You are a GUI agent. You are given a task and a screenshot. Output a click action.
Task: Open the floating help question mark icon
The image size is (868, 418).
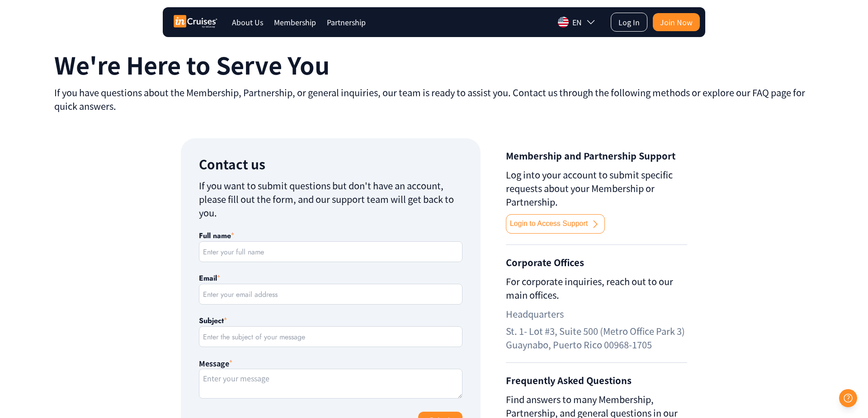(x=848, y=398)
